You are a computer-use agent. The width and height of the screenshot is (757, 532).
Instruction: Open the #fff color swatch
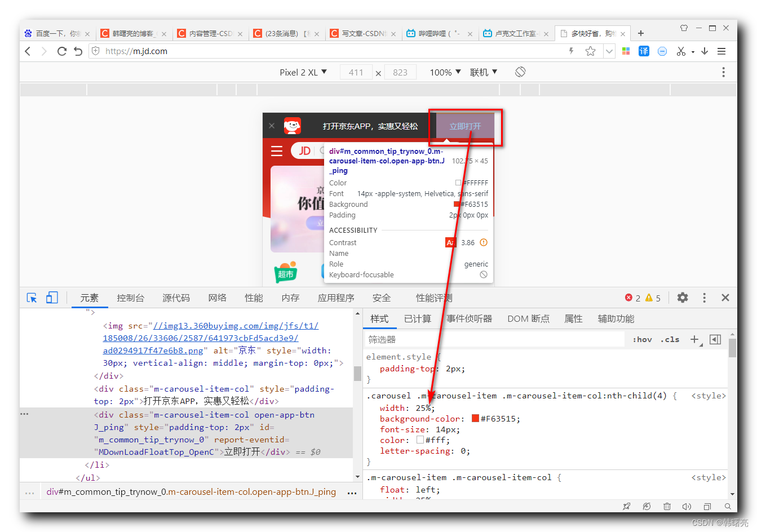pyautogui.click(x=420, y=440)
